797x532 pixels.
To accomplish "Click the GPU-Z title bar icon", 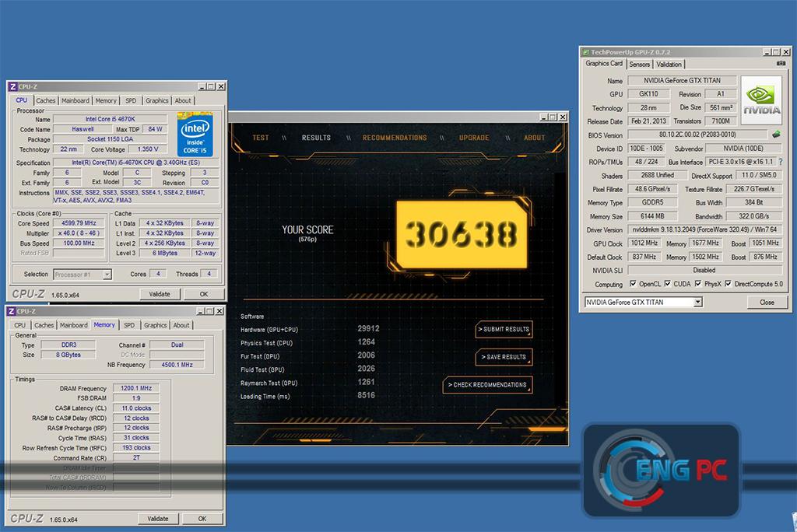I will click(585, 52).
